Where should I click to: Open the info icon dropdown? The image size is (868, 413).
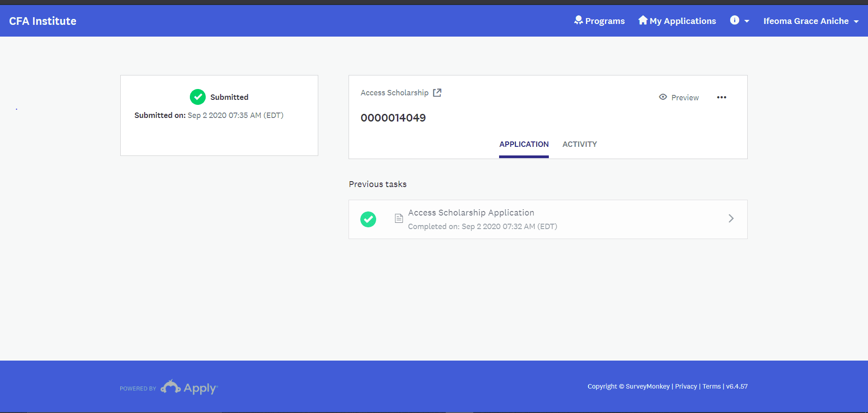point(739,21)
